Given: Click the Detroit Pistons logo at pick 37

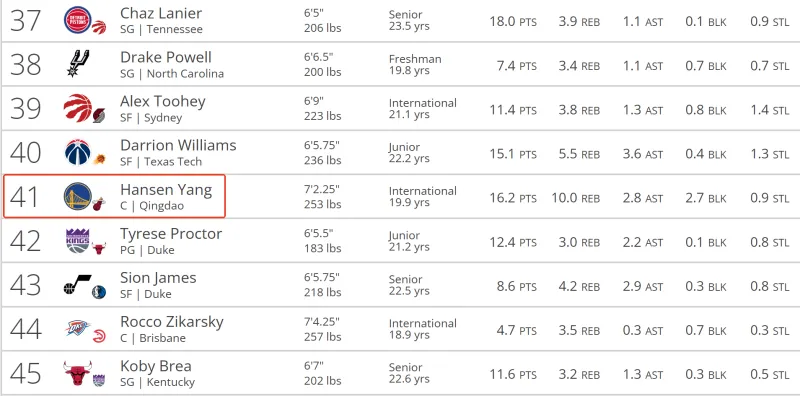Looking at the screenshot, I should coord(78,20).
